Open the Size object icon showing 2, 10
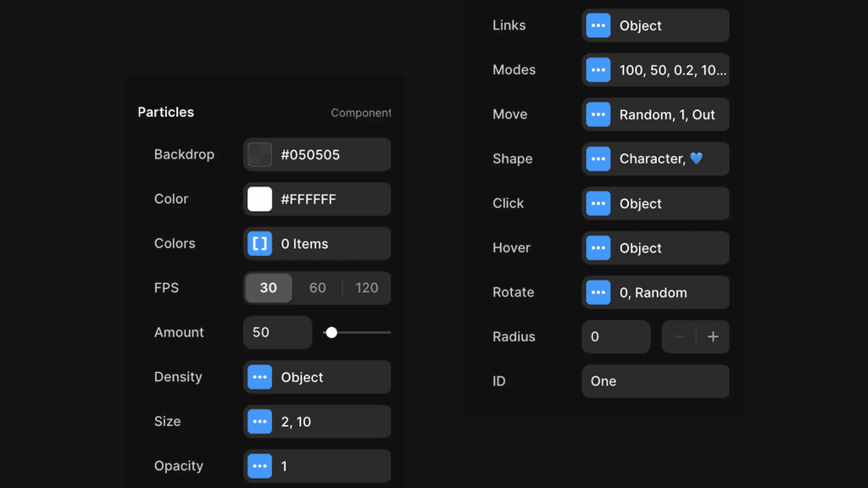Screen dimensions: 868x488 pos(259,421)
